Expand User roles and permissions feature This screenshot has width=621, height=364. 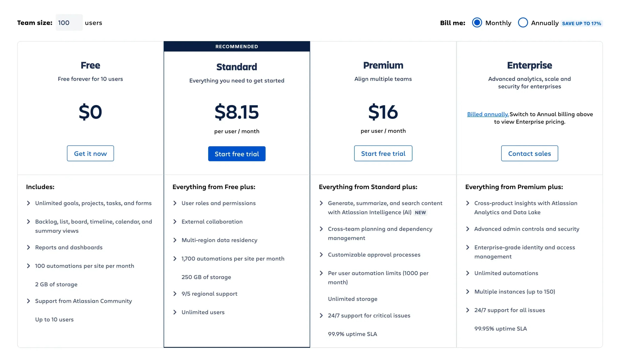175,203
